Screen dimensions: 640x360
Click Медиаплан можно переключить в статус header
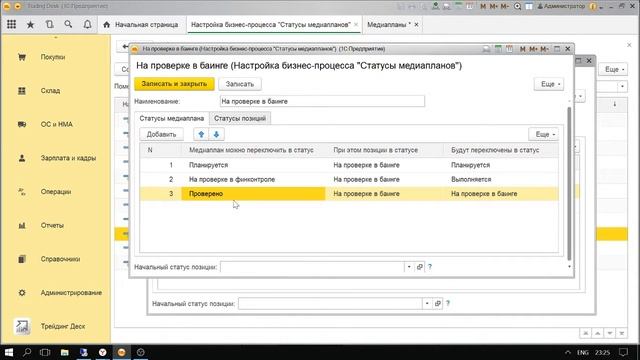click(x=253, y=150)
